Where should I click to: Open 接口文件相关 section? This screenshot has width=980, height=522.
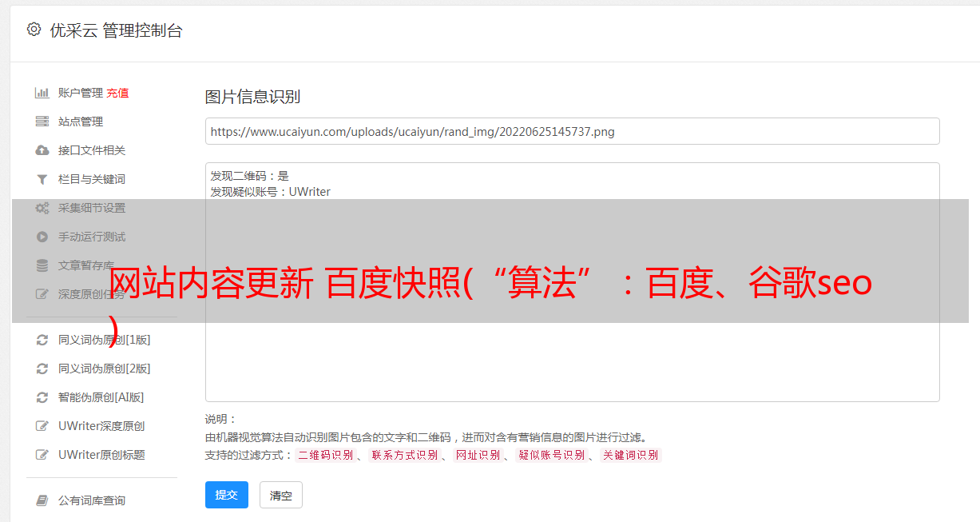tap(92, 150)
